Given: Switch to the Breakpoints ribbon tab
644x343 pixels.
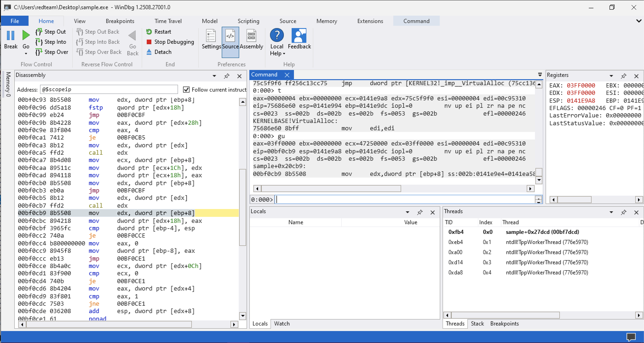Looking at the screenshot, I should pos(120,21).
